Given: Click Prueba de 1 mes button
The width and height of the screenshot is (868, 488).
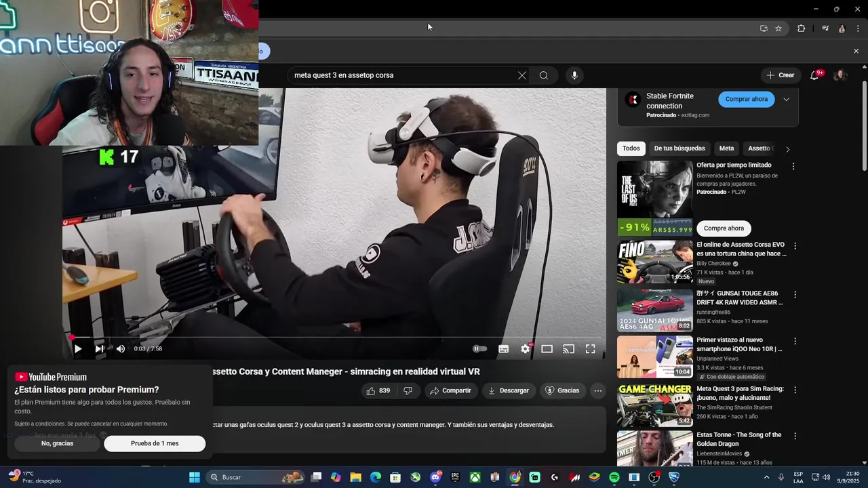Looking at the screenshot, I should [x=155, y=444].
